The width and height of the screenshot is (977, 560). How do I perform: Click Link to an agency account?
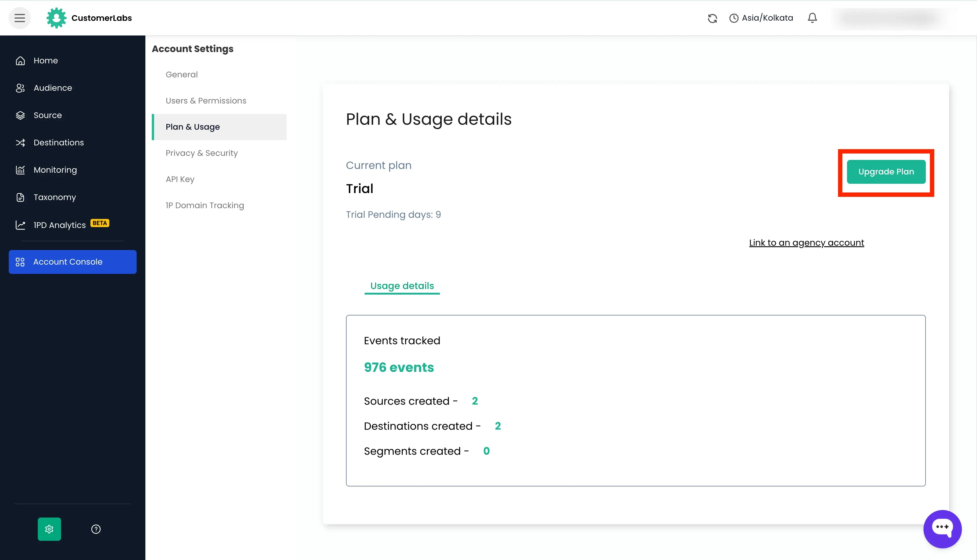pyautogui.click(x=807, y=243)
